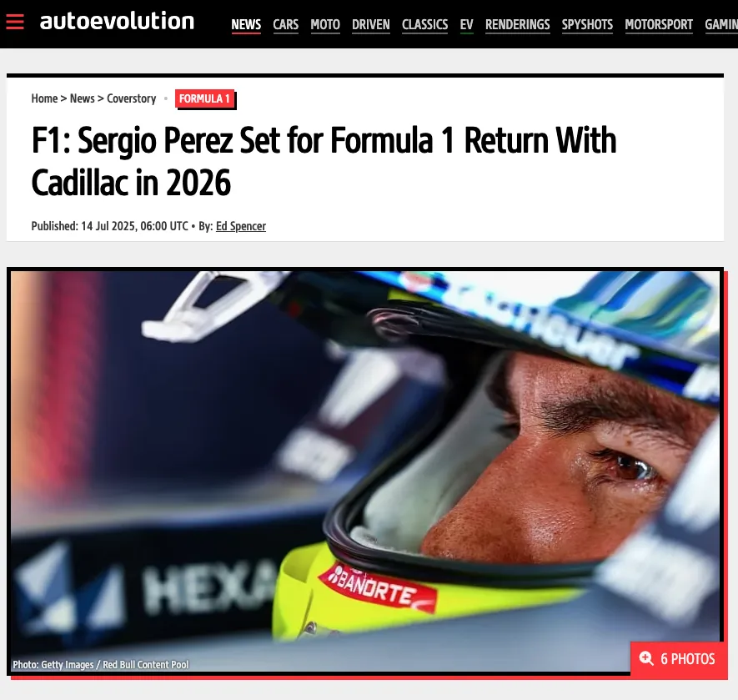
Task: Open the CLASSICS section
Action: point(425,24)
